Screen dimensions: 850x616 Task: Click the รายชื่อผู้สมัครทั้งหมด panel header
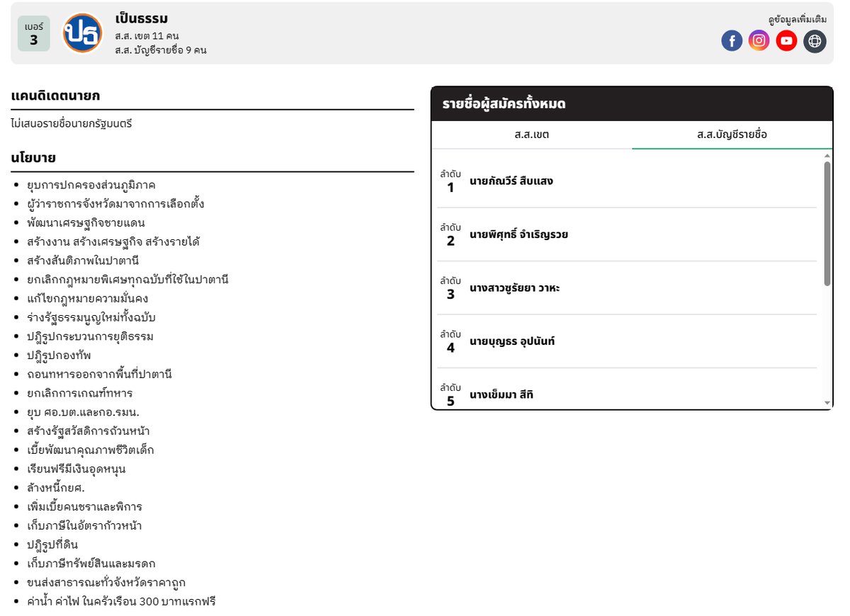point(632,104)
